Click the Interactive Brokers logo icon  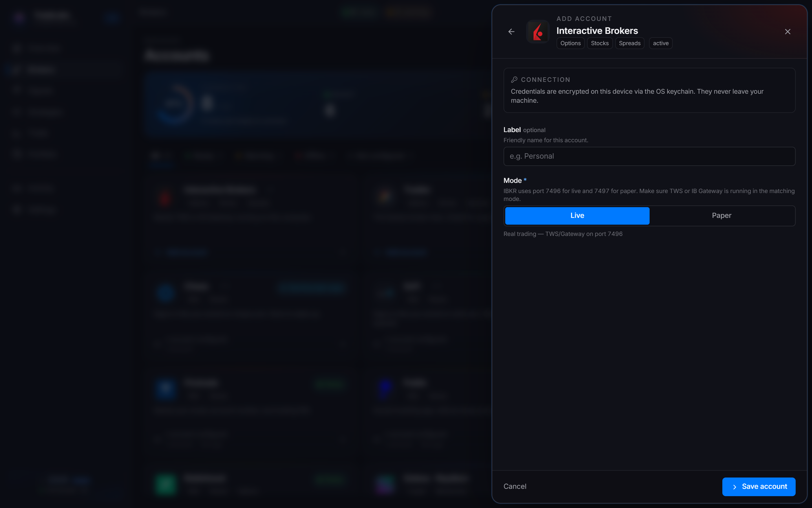[538, 32]
